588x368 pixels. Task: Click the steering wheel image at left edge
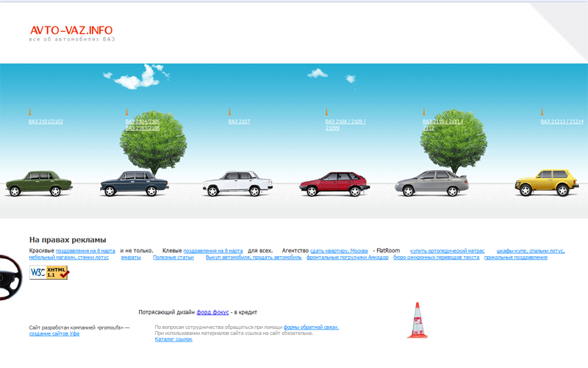tap(9, 277)
